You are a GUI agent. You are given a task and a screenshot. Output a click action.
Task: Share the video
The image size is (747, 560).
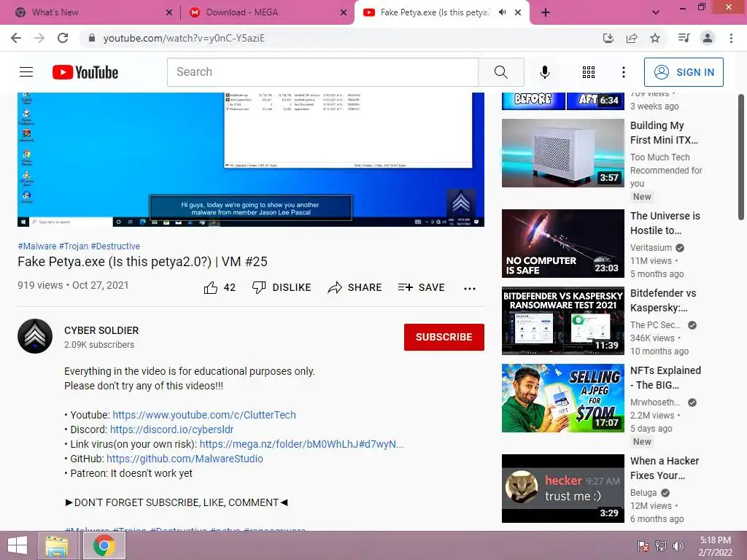coord(355,287)
